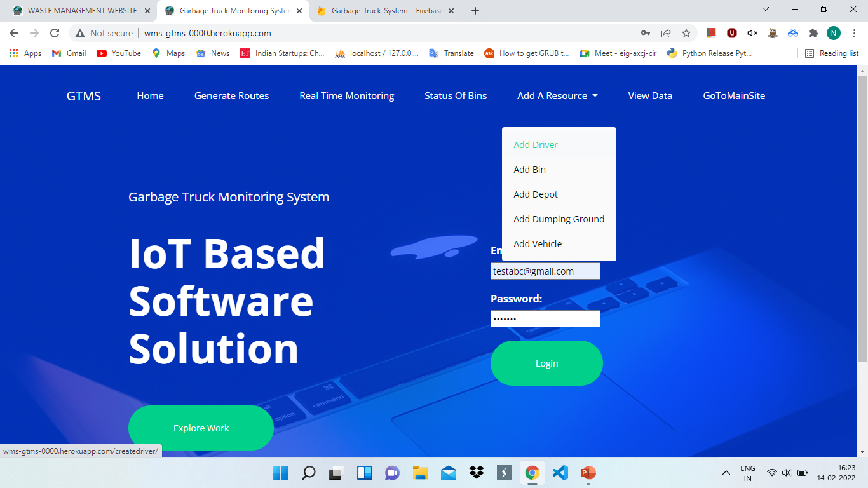Open the tab search chevron
The height and width of the screenshot is (488, 868).
click(766, 9)
